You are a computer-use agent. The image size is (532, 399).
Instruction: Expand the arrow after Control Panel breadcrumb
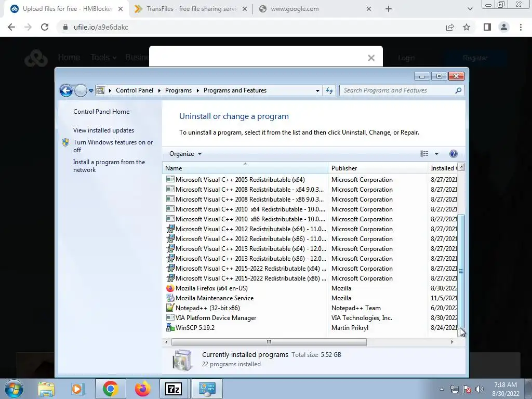coord(159,90)
